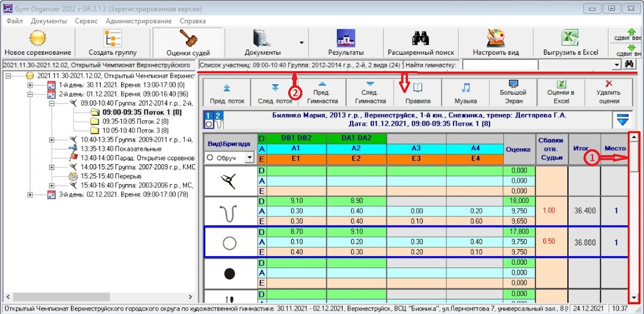This screenshot has height=314, width=644.
Task: Launch Расширенный поиск binoculars tool
Action: click(421, 39)
